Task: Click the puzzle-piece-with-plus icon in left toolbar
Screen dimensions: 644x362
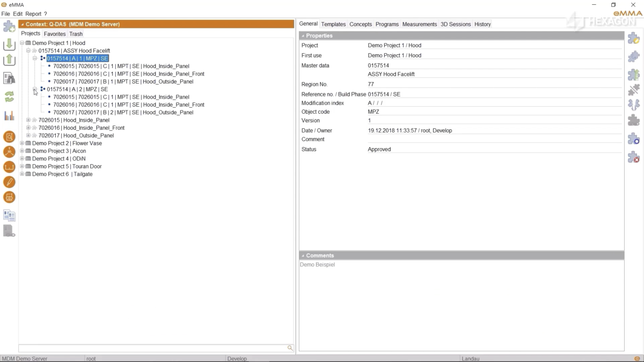Action: point(9,26)
